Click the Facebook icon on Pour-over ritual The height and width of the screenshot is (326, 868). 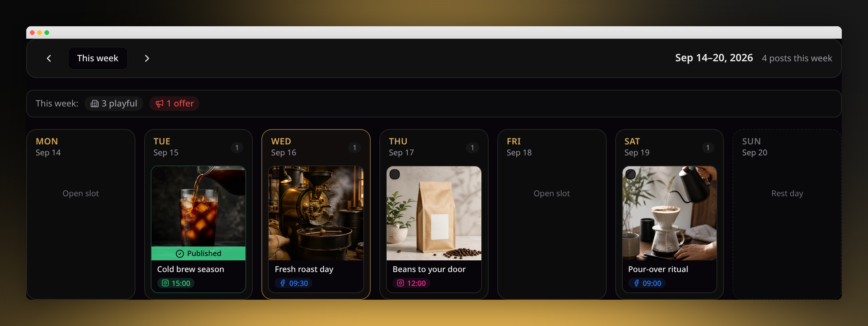(636, 283)
